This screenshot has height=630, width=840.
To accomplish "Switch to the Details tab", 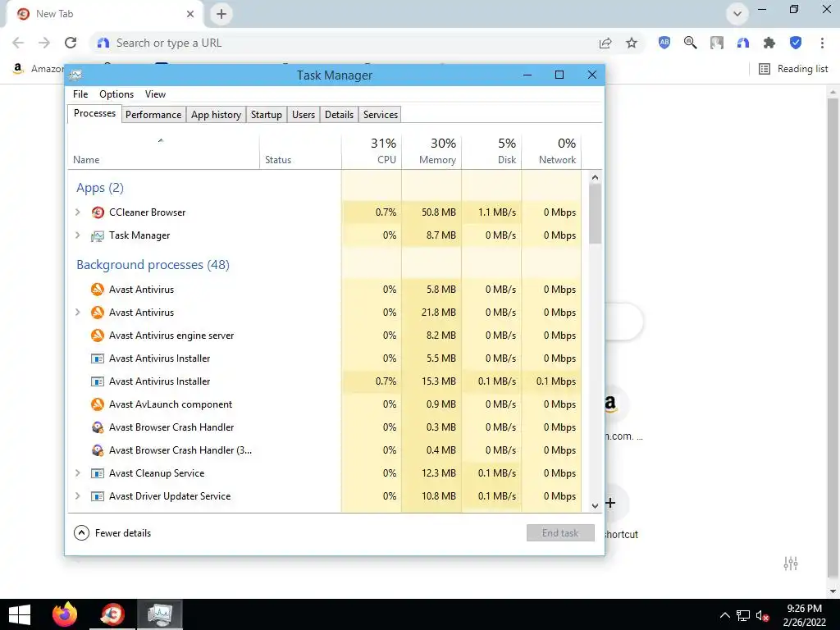I will click(x=339, y=115).
